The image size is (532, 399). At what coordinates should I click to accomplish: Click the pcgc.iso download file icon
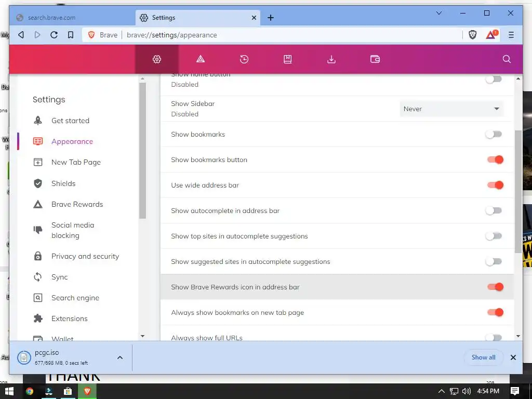[x=24, y=357]
